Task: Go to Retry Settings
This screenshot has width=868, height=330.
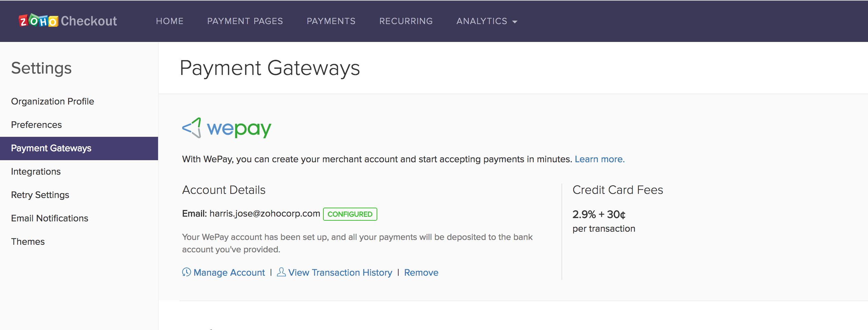Action: click(40, 195)
